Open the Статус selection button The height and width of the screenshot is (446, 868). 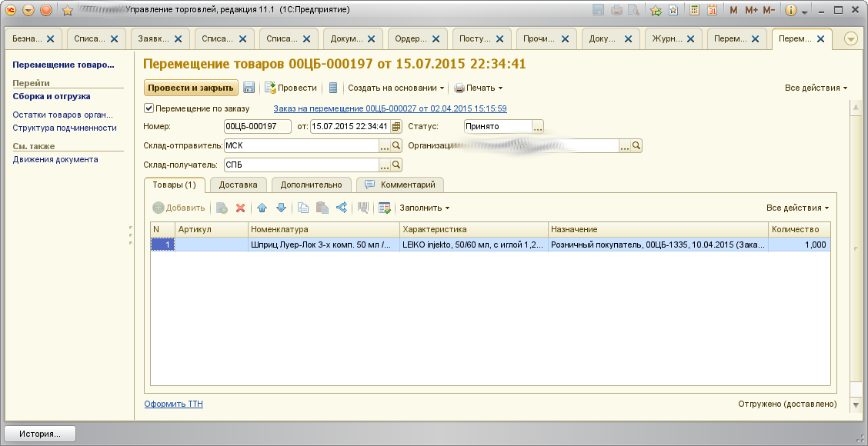(539, 126)
